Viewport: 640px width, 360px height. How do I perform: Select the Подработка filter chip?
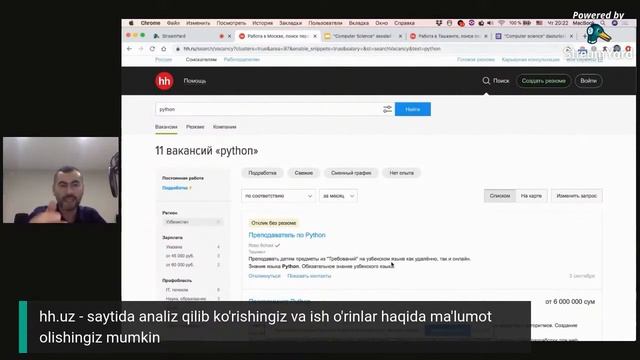[x=262, y=173]
